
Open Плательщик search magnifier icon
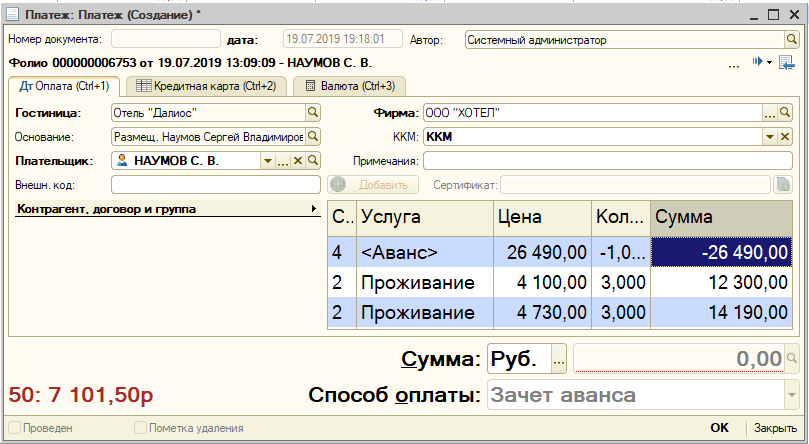pyautogui.click(x=313, y=161)
